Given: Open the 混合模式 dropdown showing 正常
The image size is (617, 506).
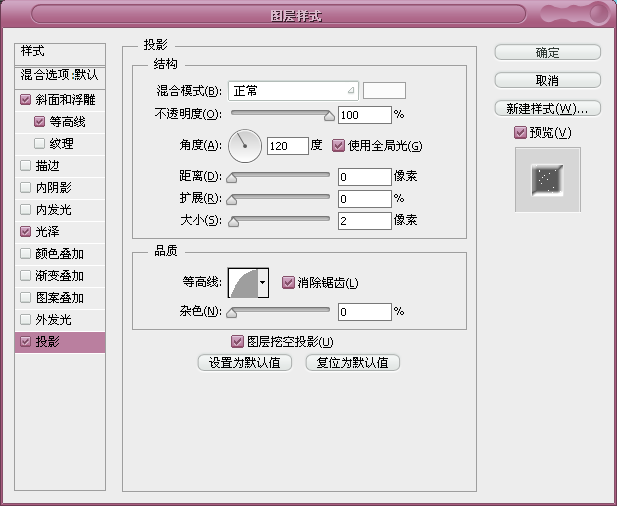Looking at the screenshot, I should point(293,91).
